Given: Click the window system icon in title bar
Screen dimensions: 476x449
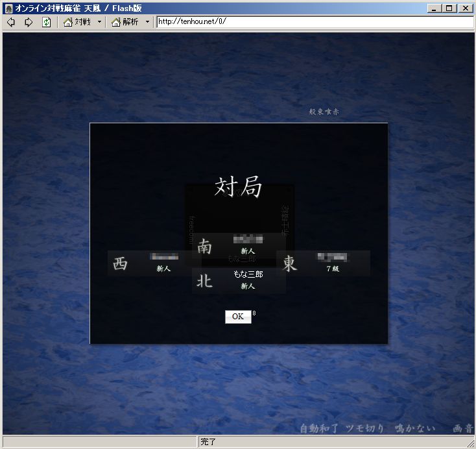Looking at the screenshot, I should coord(8,8).
